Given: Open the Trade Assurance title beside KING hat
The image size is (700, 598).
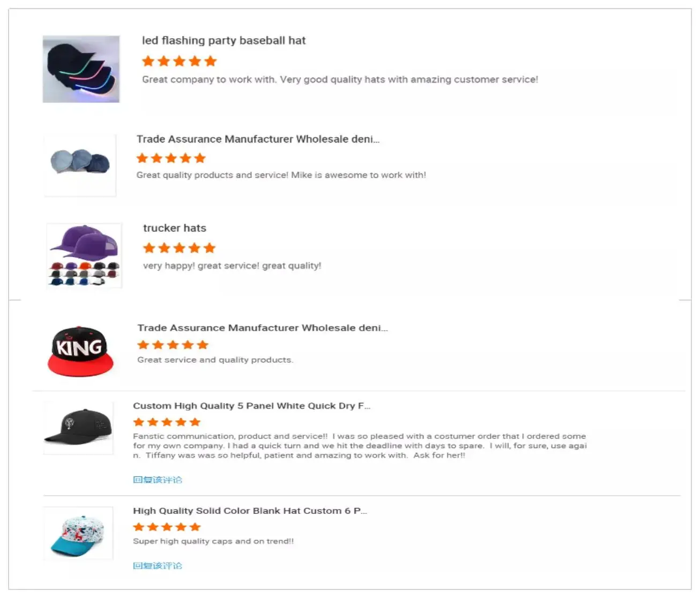Looking at the screenshot, I should click(262, 328).
